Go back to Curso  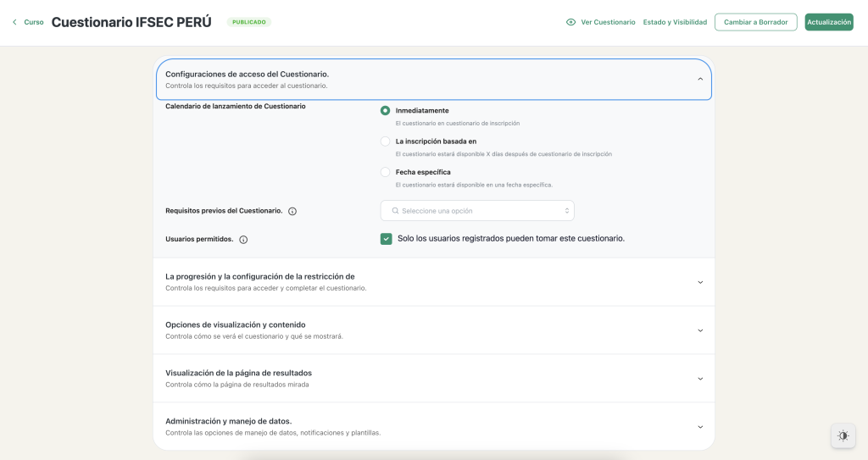[34, 22]
